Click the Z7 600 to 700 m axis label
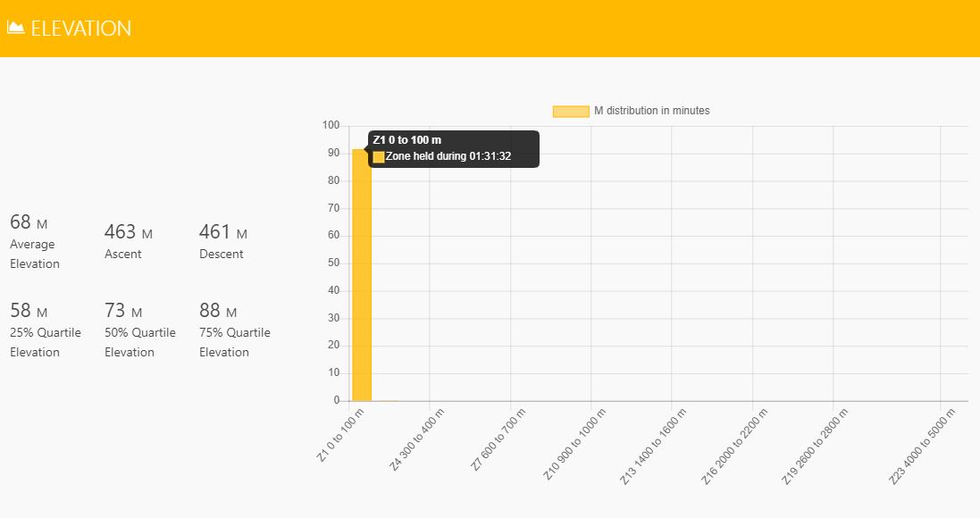The width and height of the screenshot is (980, 518). point(498,439)
